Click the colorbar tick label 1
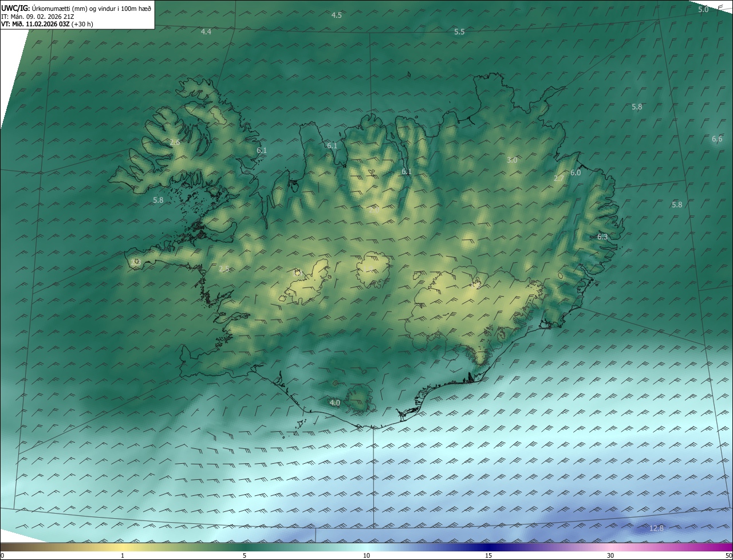The width and height of the screenshot is (733, 560). point(123,555)
